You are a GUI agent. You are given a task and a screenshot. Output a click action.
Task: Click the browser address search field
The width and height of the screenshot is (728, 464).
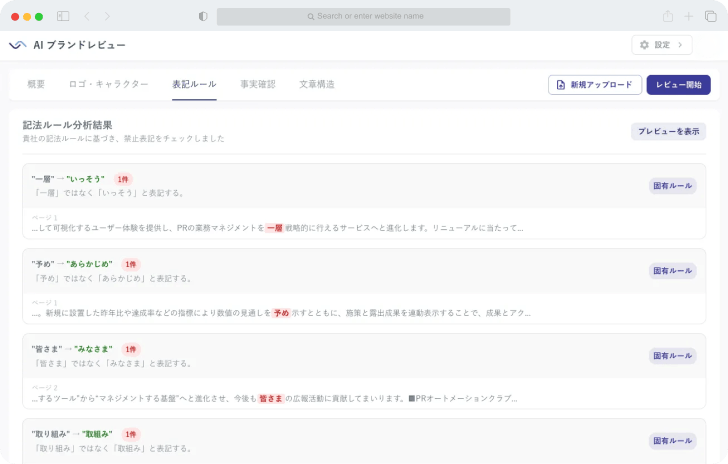(363, 16)
